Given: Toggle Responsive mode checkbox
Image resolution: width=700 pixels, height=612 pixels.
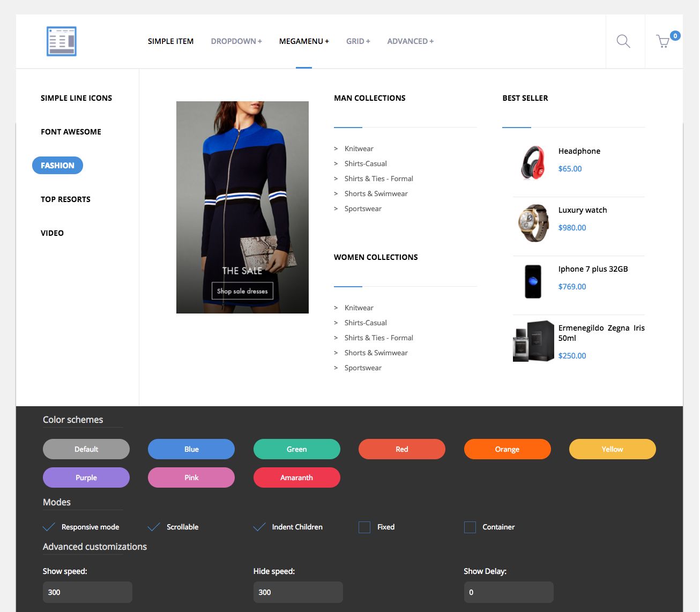Looking at the screenshot, I should [x=49, y=527].
